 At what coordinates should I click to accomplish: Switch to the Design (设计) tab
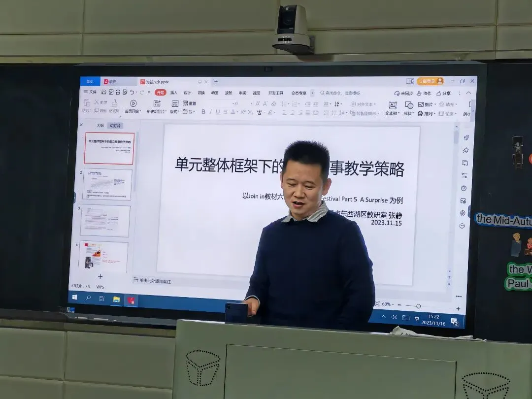coord(187,93)
